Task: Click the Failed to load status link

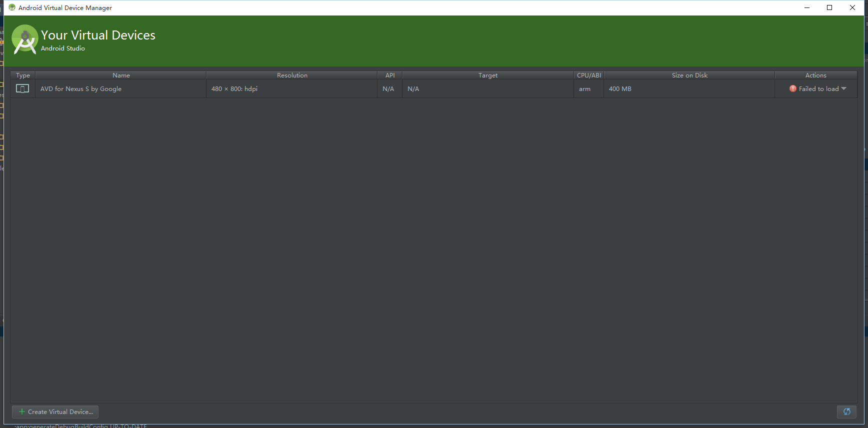Action: 818,88
